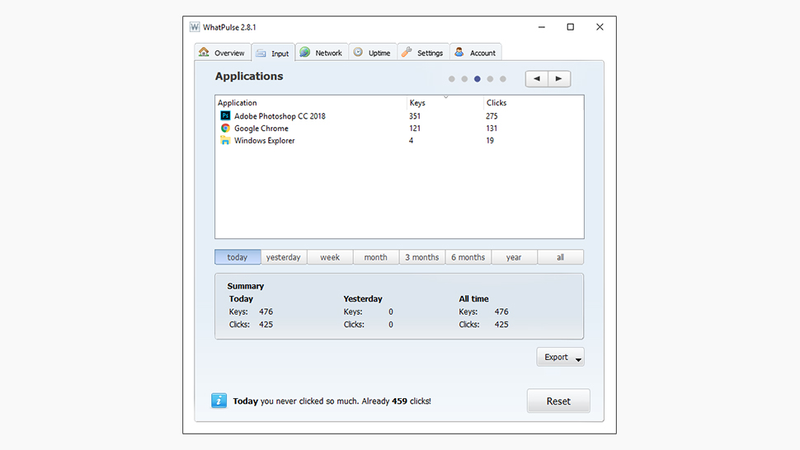Screen dimensions: 800x450
Task: Open the Export dropdown
Action: [560, 357]
